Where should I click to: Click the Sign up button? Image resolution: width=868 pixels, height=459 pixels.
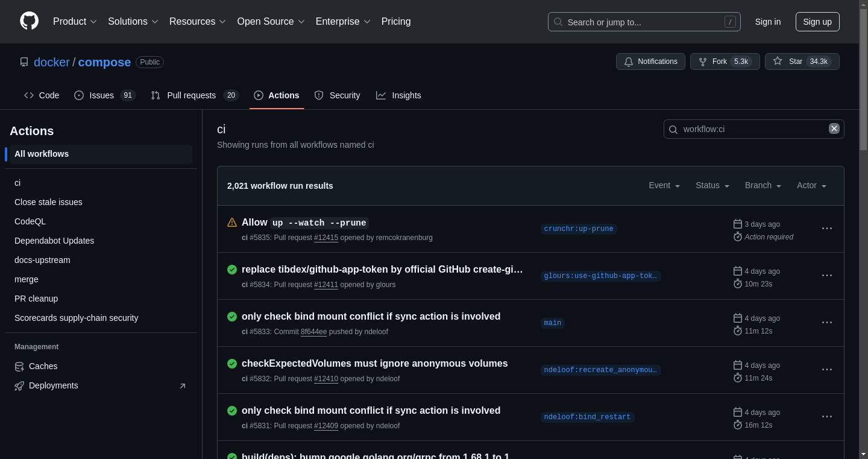[817, 22]
